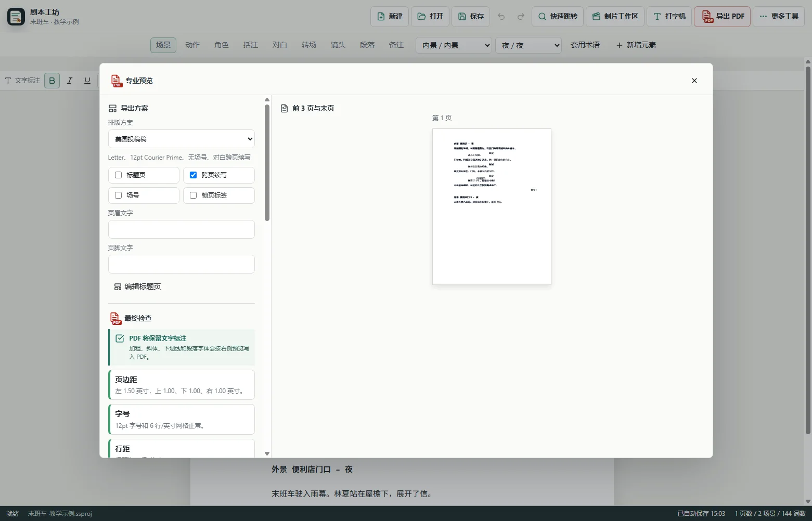This screenshot has width=812, height=521.
Task: Open 快速跳转 quick jump search
Action: click(x=558, y=17)
